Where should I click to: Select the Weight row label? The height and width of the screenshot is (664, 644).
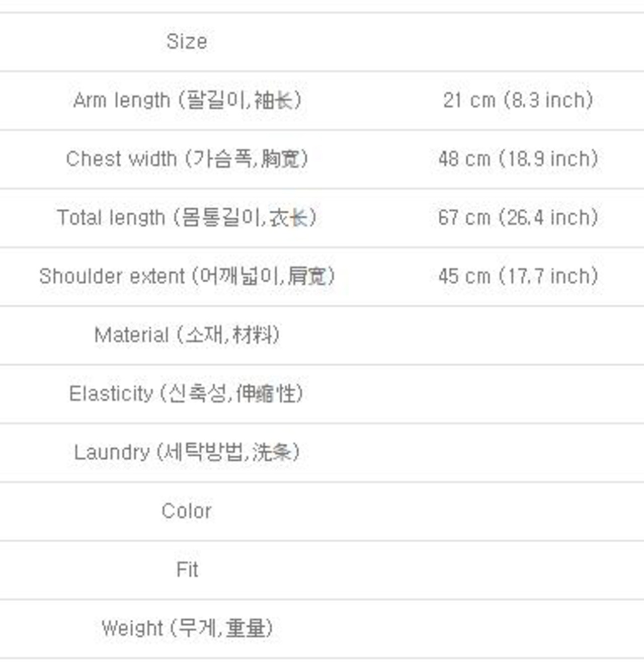pyautogui.click(x=187, y=628)
